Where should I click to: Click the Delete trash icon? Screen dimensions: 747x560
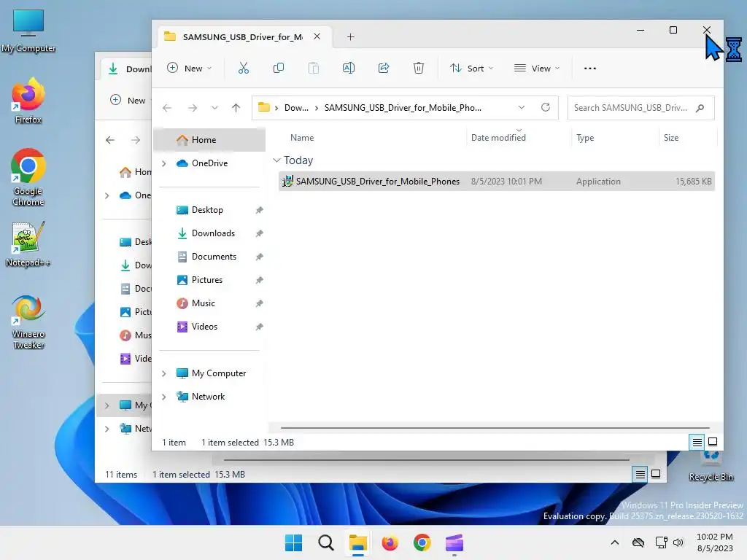[x=418, y=68]
